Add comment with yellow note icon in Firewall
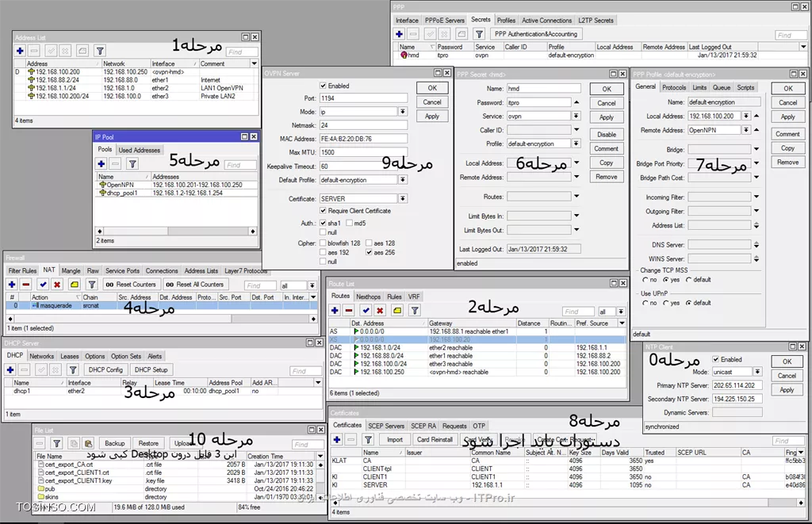 point(75,285)
